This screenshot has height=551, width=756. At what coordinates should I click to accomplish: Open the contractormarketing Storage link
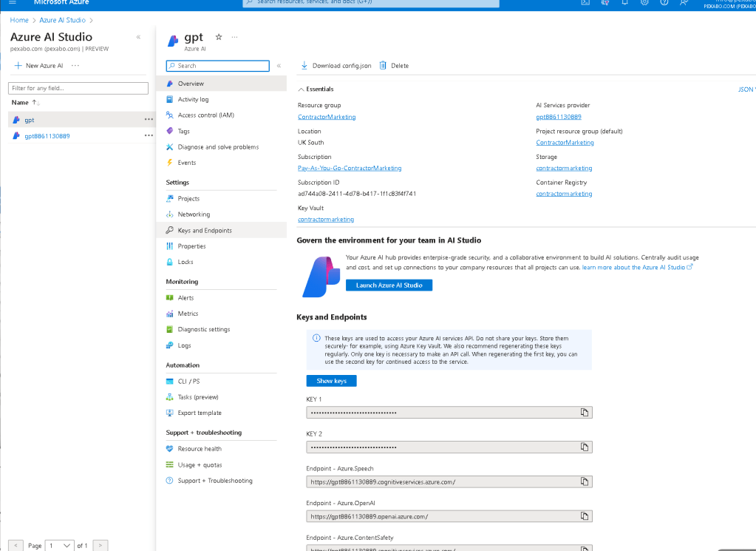click(x=564, y=169)
